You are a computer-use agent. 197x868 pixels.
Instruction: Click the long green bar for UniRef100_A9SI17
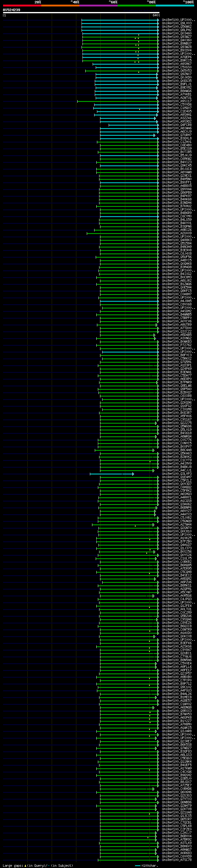coord(118,101)
